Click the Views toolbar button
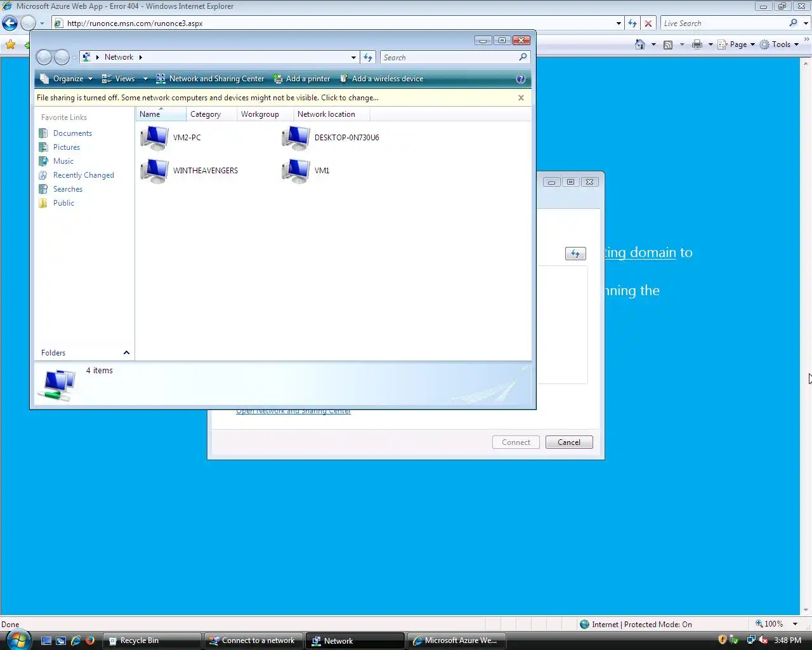 [119, 79]
